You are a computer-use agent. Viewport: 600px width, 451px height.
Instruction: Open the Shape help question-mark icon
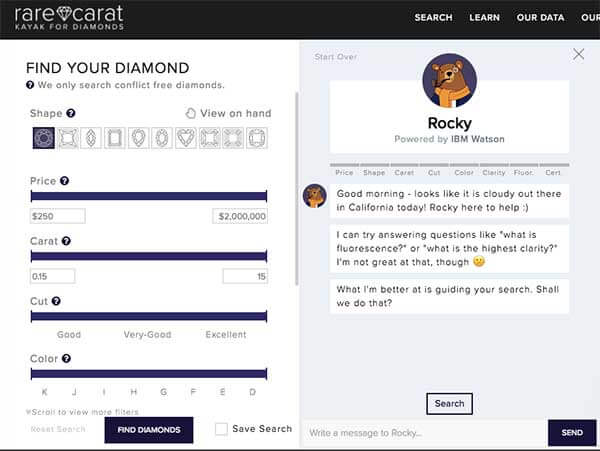click(x=71, y=113)
